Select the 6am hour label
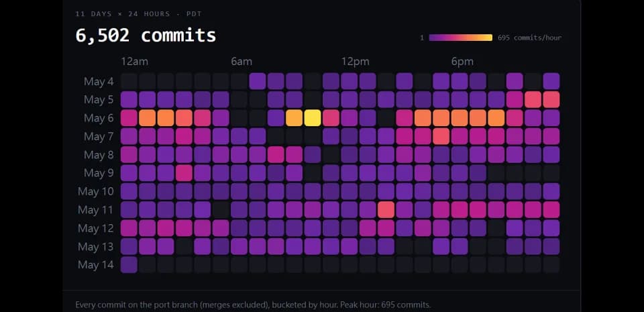This screenshot has width=644, height=312. 241,62
